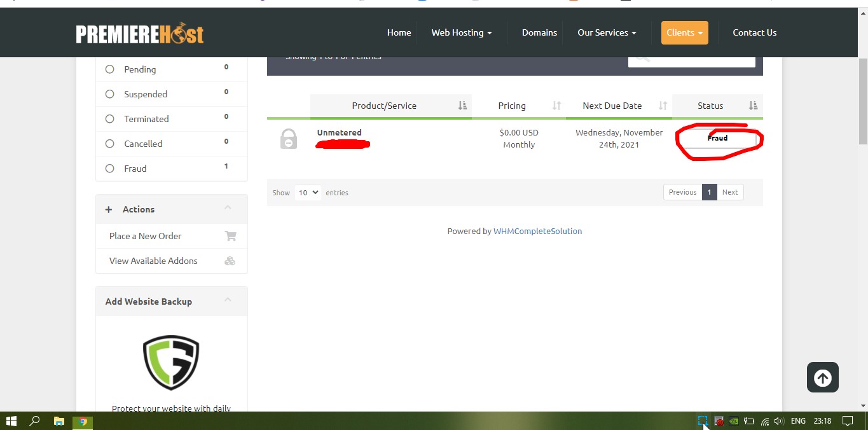Go to the Contact Us page
Viewport: 868px width, 430px height.
(754, 32)
